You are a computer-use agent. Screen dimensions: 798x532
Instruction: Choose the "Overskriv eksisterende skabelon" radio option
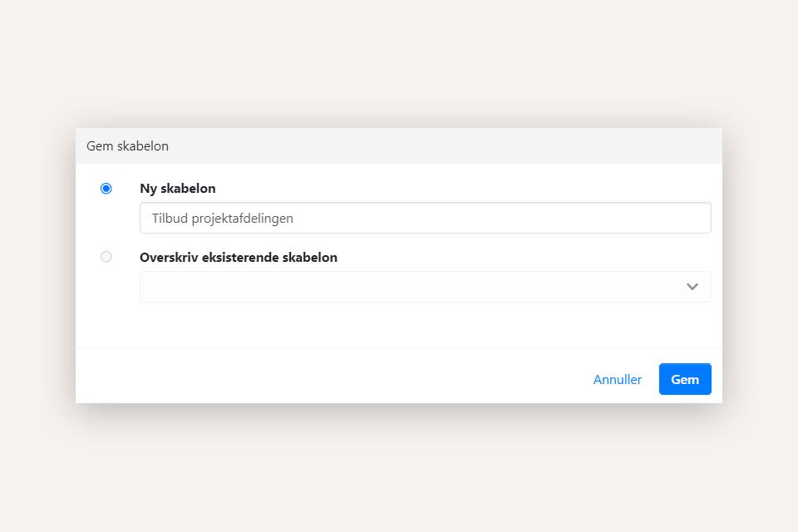(106, 257)
